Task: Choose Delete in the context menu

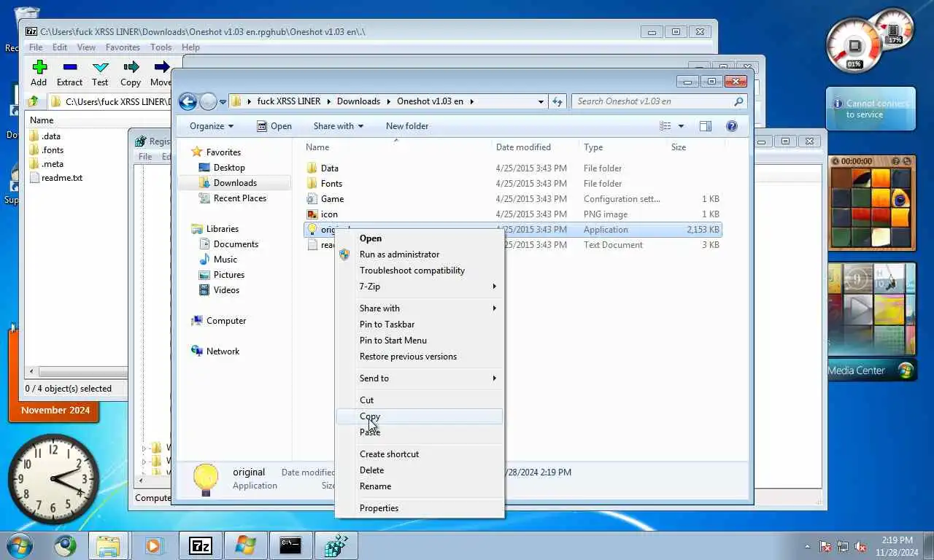Action: point(419,470)
